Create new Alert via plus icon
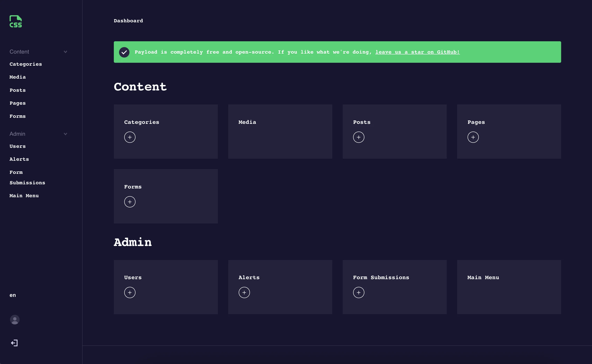This screenshot has width=592, height=364. click(244, 292)
